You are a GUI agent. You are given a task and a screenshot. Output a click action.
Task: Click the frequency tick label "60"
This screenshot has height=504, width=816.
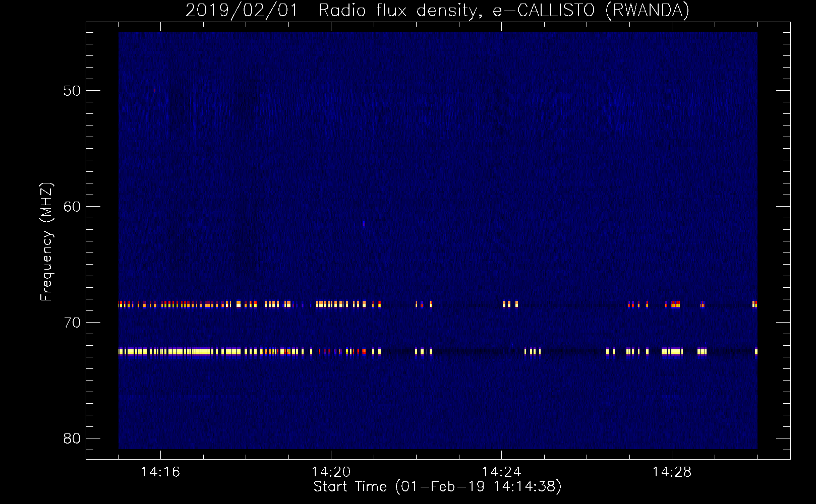(x=72, y=207)
